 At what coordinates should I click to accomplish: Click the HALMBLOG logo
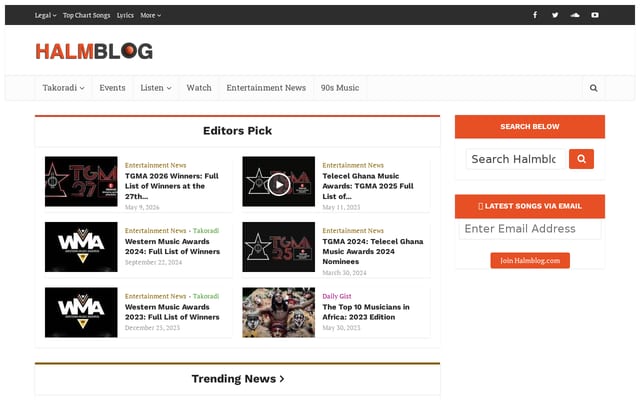(94, 51)
